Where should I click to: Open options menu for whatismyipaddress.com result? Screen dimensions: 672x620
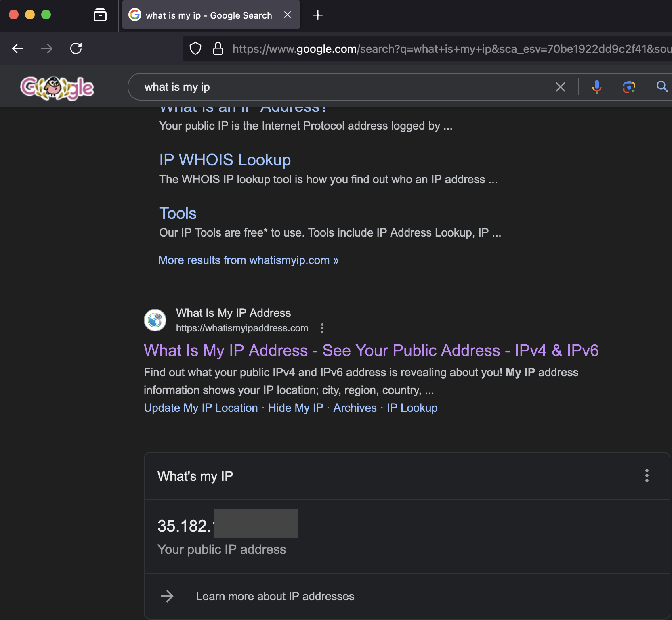(x=322, y=328)
